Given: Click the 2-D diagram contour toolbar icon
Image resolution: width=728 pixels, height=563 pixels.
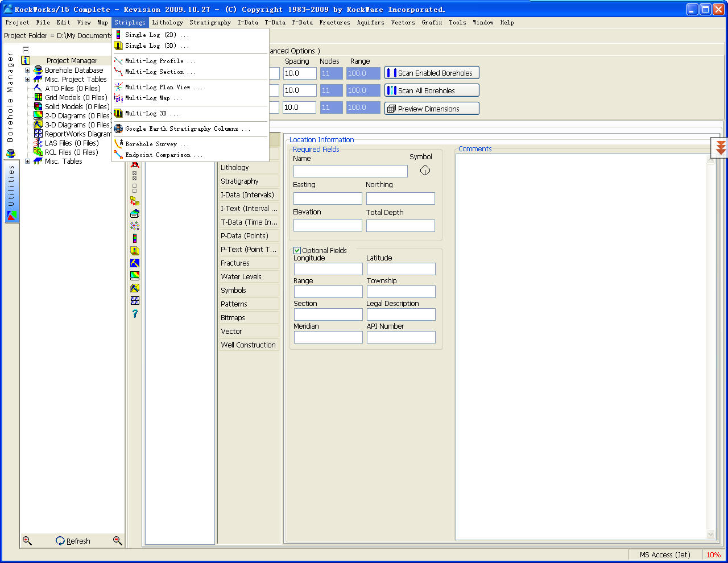Looking at the screenshot, I should pos(135,276).
